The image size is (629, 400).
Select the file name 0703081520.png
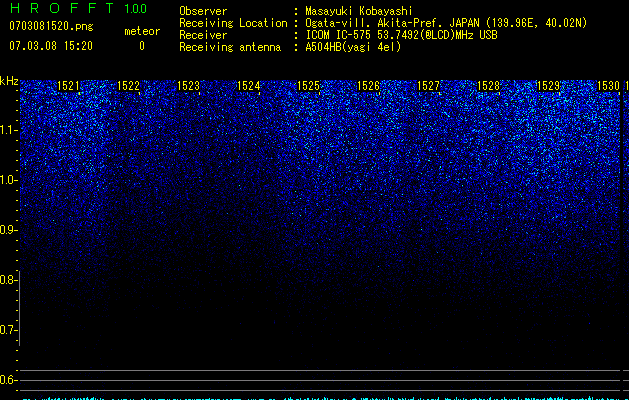pos(51,27)
